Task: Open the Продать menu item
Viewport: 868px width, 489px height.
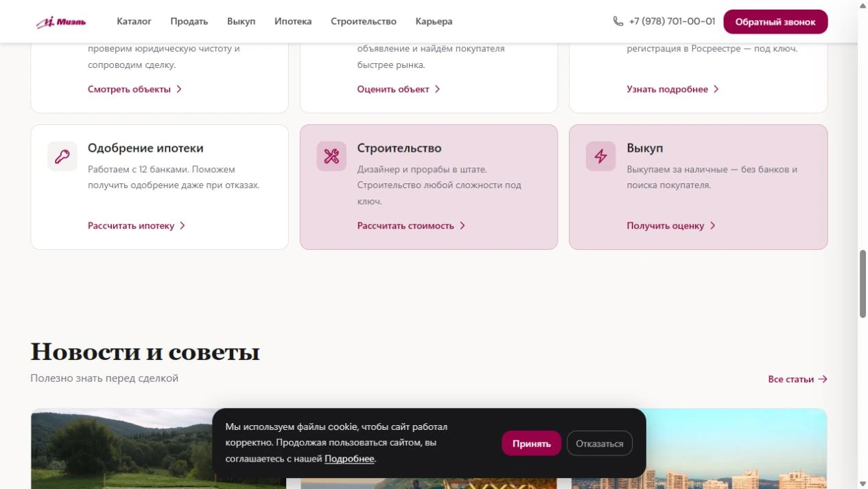Action: pos(189,21)
